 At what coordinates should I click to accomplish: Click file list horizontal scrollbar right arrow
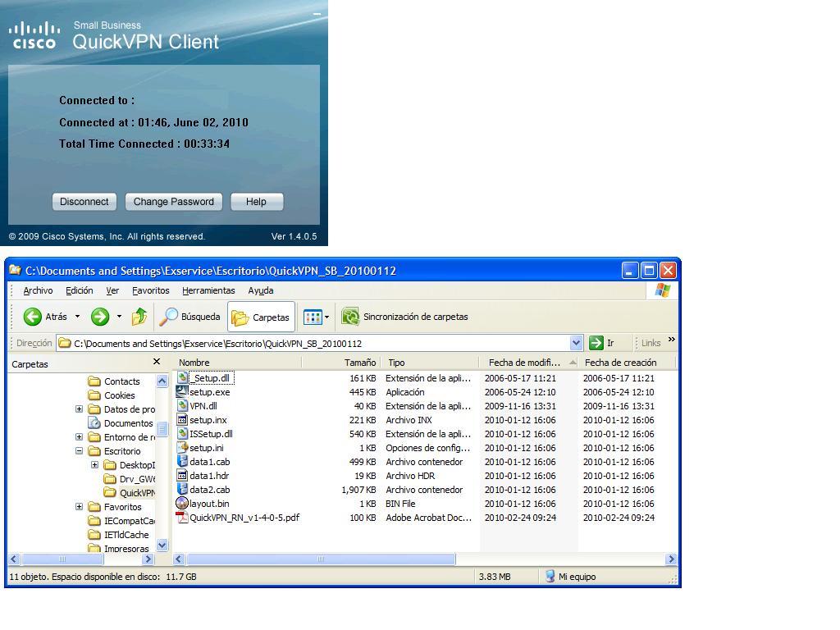tap(671, 559)
